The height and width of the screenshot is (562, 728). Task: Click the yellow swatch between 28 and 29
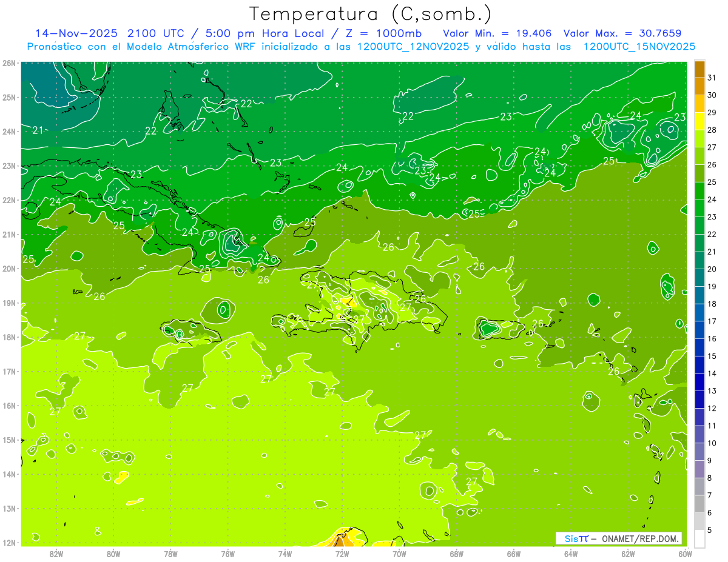point(700,121)
